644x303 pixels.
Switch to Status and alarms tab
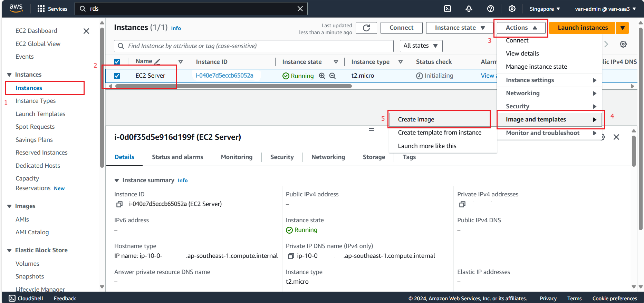point(177,157)
